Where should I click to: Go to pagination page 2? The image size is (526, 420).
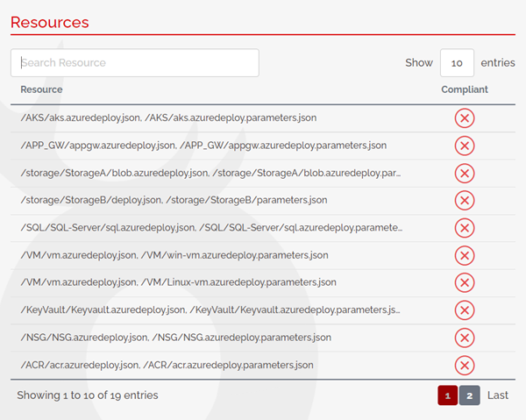[x=469, y=395]
